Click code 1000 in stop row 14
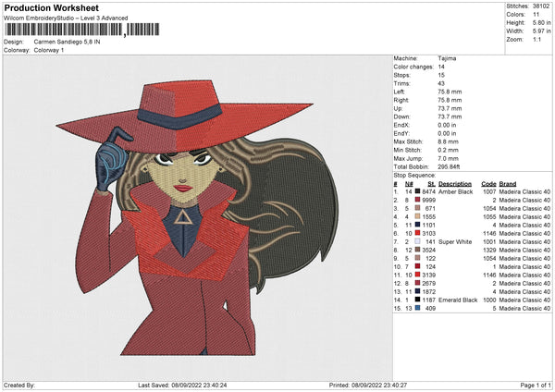 tap(489, 300)
